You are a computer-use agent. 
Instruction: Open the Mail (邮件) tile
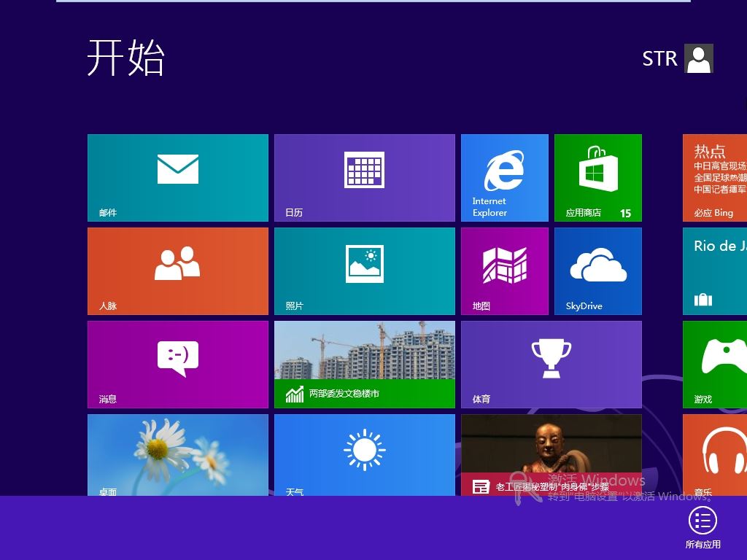(178, 178)
